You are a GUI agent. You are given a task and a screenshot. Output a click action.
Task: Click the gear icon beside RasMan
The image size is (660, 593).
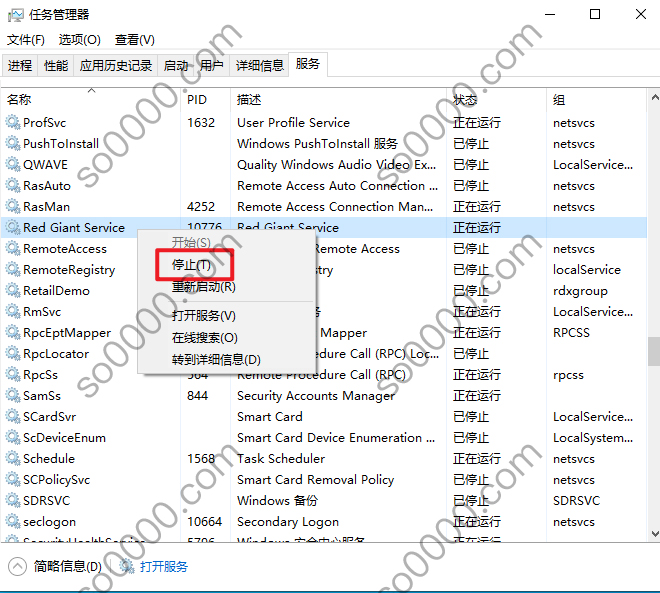(x=13, y=207)
